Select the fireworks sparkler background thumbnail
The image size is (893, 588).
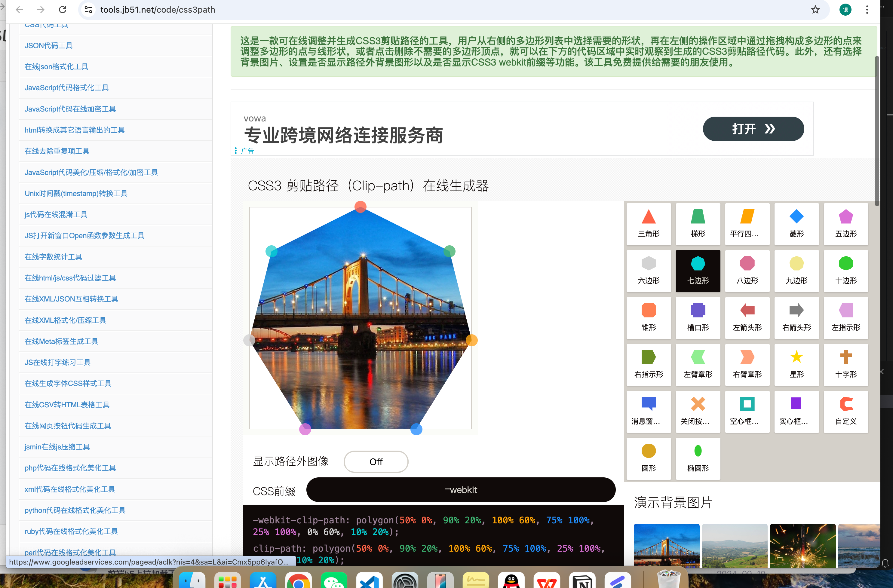coord(802,545)
